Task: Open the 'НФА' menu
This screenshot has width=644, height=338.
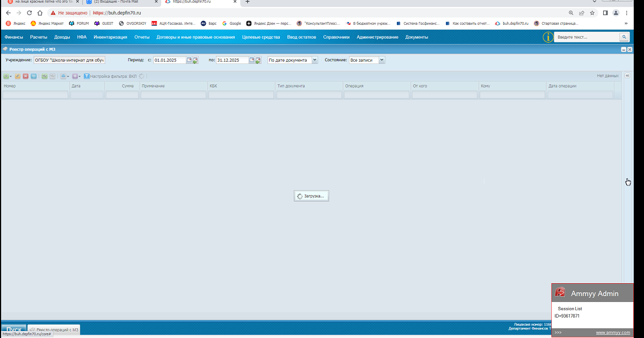Action: click(x=82, y=37)
